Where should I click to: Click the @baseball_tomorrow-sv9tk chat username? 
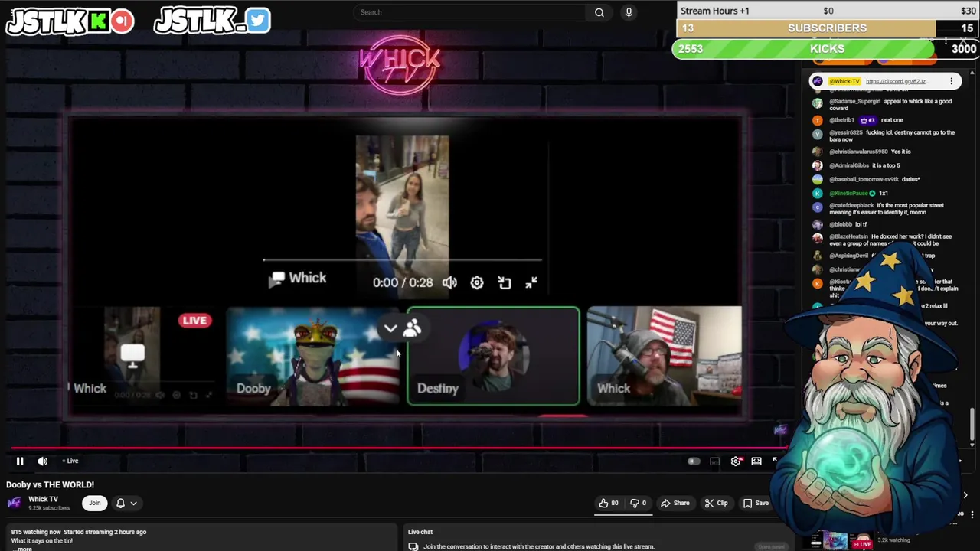tap(864, 179)
